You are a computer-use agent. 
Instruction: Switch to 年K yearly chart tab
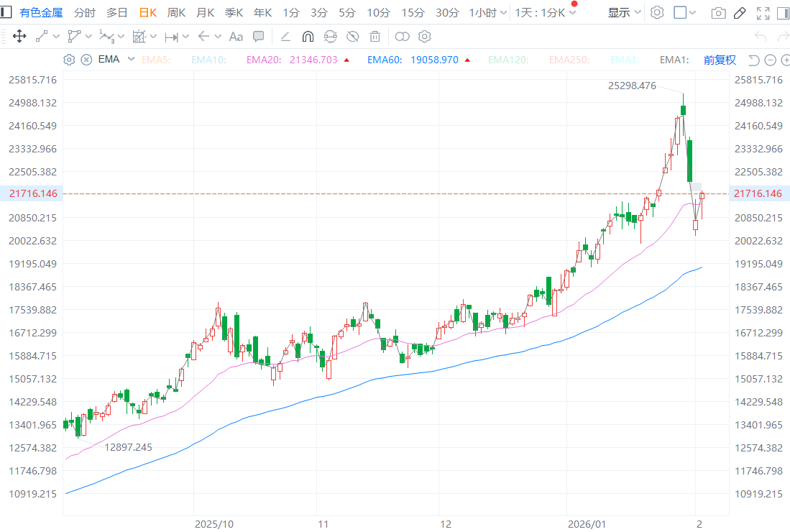(262, 13)
